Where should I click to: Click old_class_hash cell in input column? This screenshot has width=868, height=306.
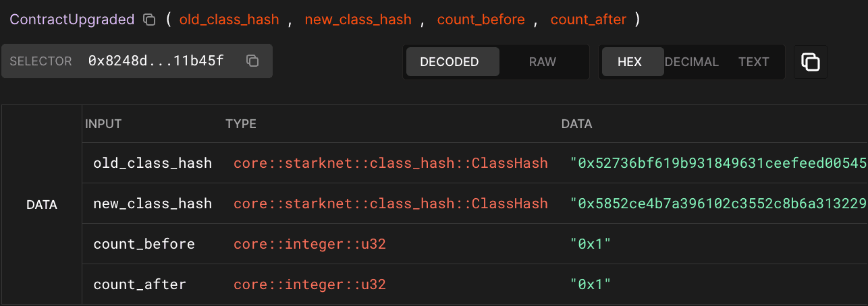click(153, 163)
